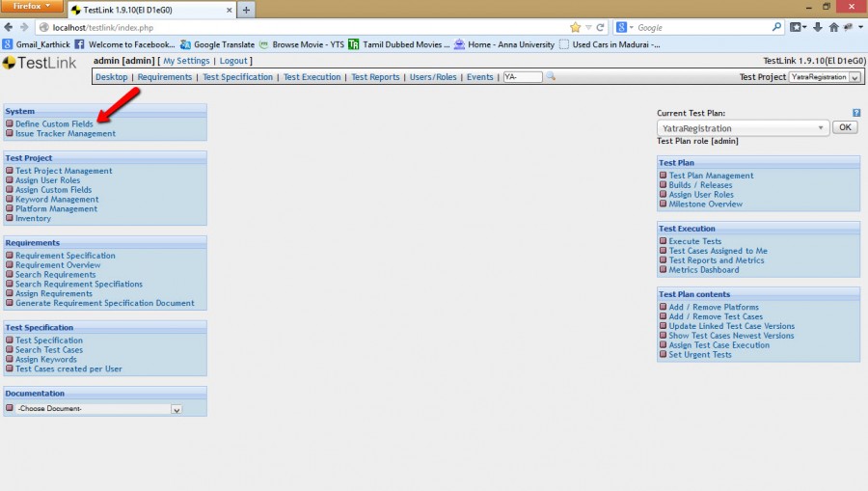Click the red bullet icon beside Execute Tests
Image resolution: width=868 pixels, height=491 pixels.
[663, 241]
